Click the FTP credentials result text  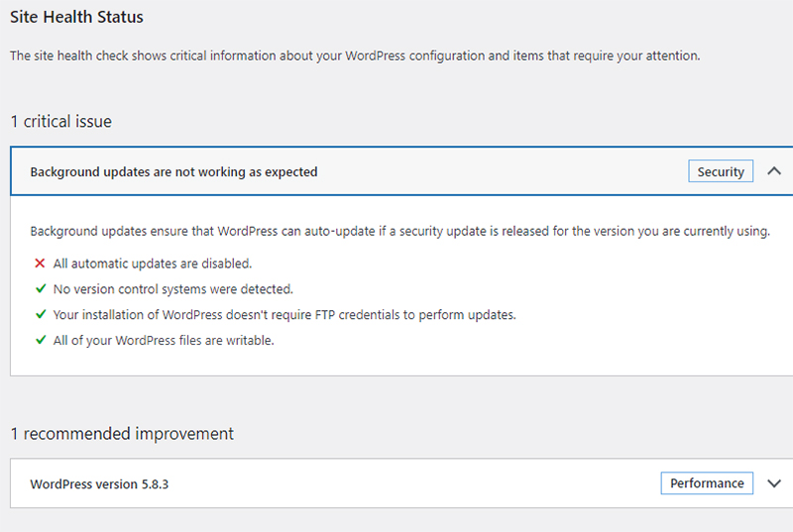[x=284, y=315]
